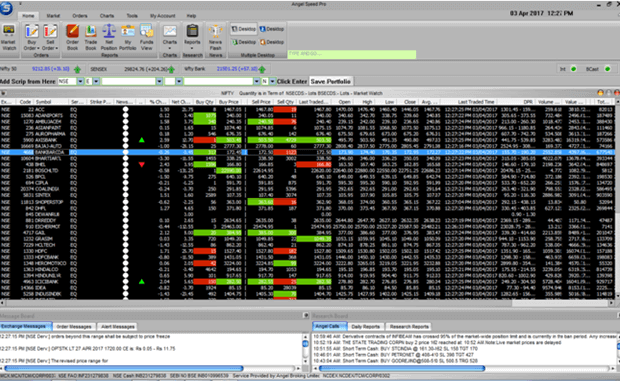Image resolution: width=622 pixels, height=381 pixels.
Task: Toggle the BCast green status indicator
Action: pos(607,69)
